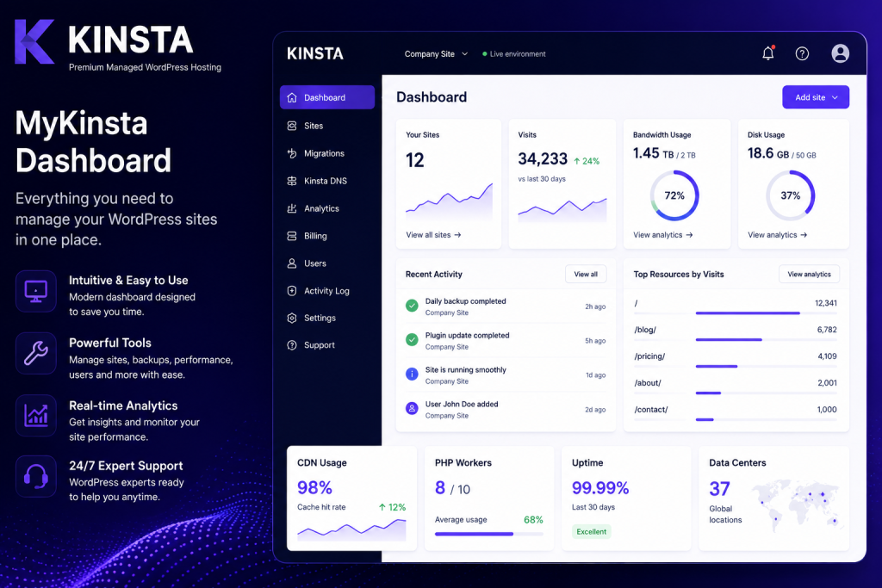Screen dimensions: 882x588
Task: Click the Billing card icon in sidebar
Action: (291, 236)
